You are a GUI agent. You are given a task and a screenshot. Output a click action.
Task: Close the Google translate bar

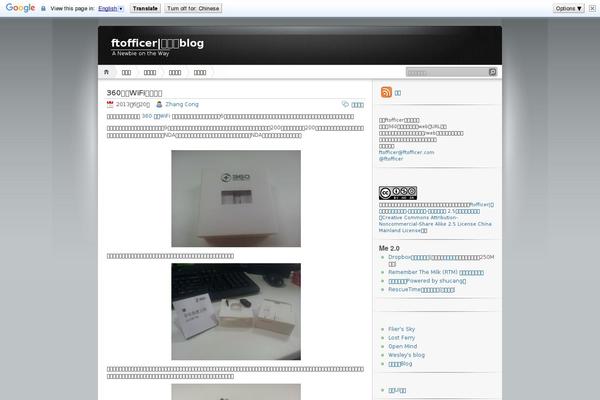pos(592,8)
